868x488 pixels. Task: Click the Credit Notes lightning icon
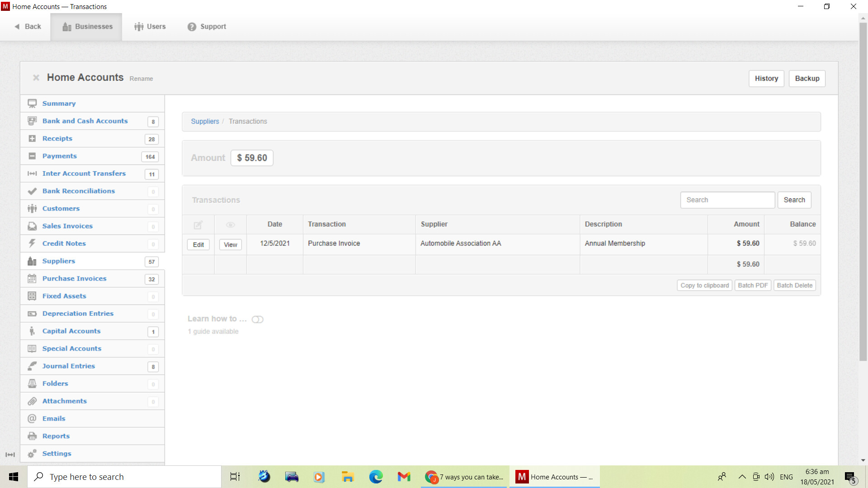[x=32, y=244]
